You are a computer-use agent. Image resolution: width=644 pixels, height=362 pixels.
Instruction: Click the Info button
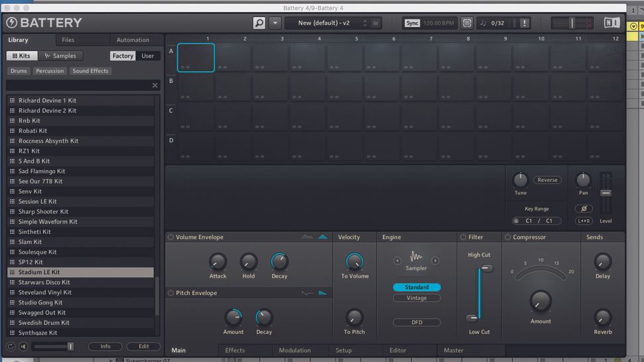[x=105, y=346]
